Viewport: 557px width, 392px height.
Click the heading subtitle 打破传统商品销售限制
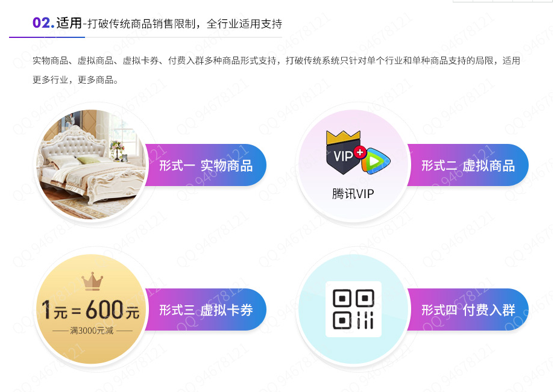click(142, 23)
